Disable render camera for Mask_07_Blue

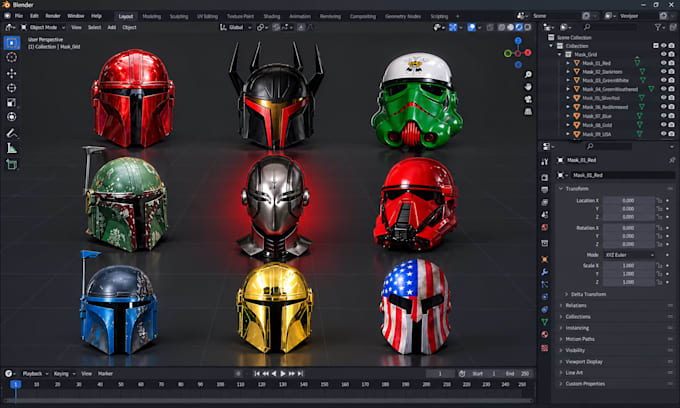[671, 116]
